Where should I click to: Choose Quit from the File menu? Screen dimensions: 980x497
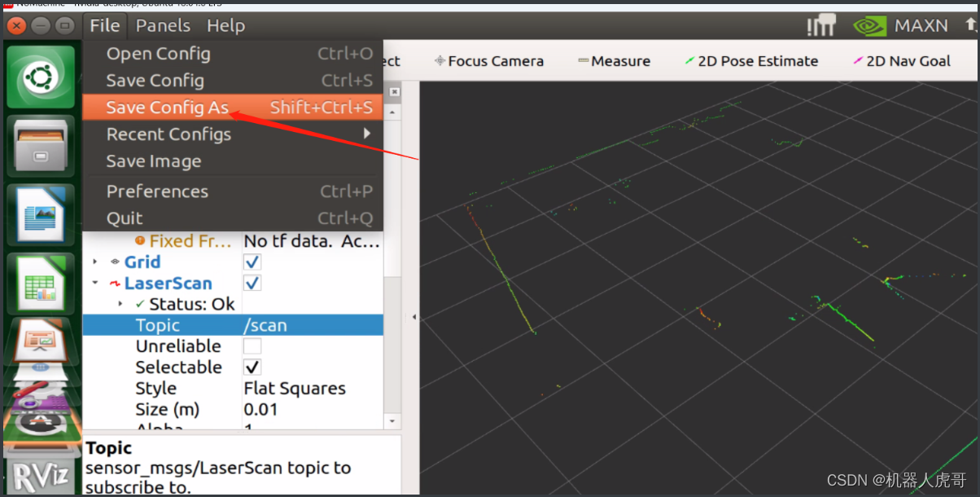pos(233,218)
